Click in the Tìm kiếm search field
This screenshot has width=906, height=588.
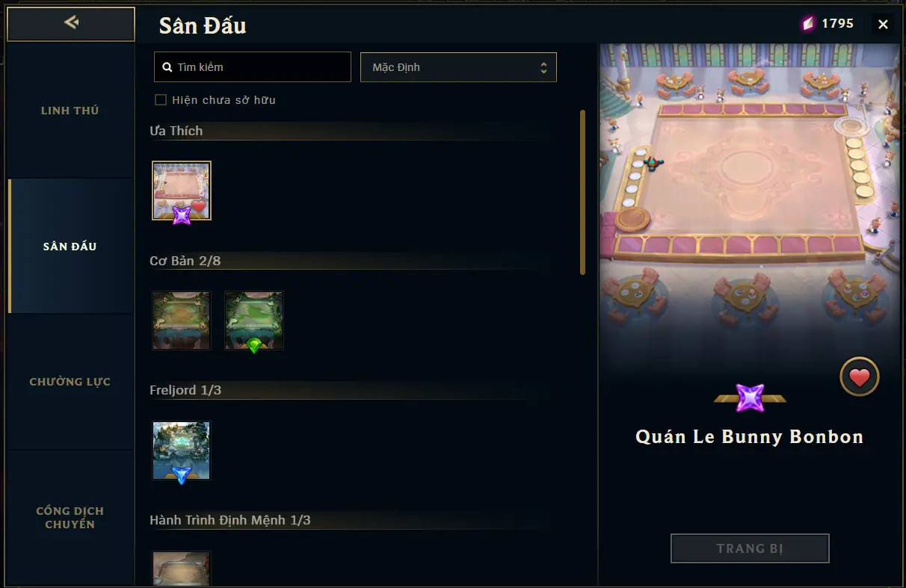click(253, 67)
